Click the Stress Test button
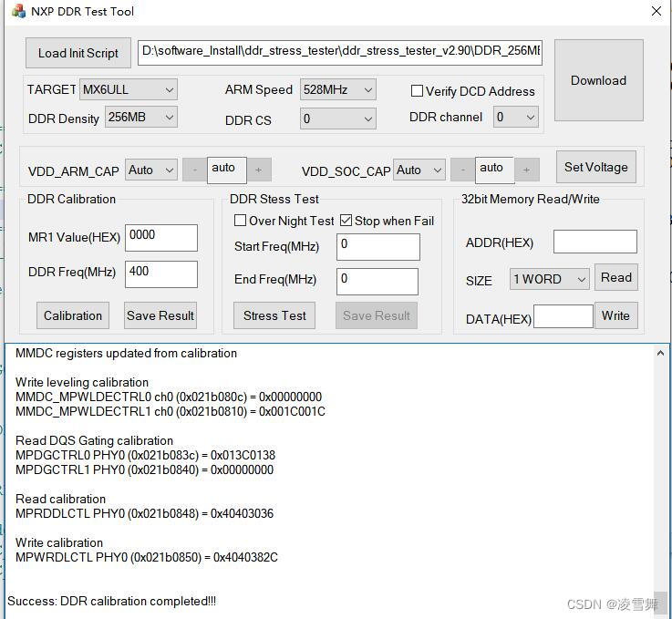This screenshot has height=619, width=672. tap(274, 315)
